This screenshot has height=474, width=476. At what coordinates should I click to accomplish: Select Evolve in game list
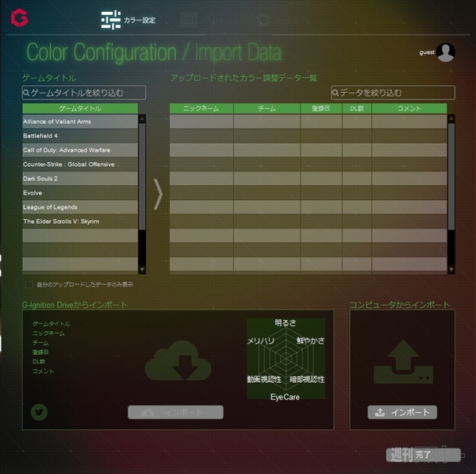pyautogui.click(x=80, y=193)
